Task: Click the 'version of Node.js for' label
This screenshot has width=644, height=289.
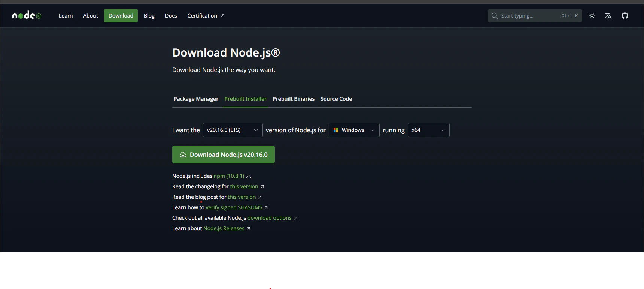Action: click(x=296, y=130)
